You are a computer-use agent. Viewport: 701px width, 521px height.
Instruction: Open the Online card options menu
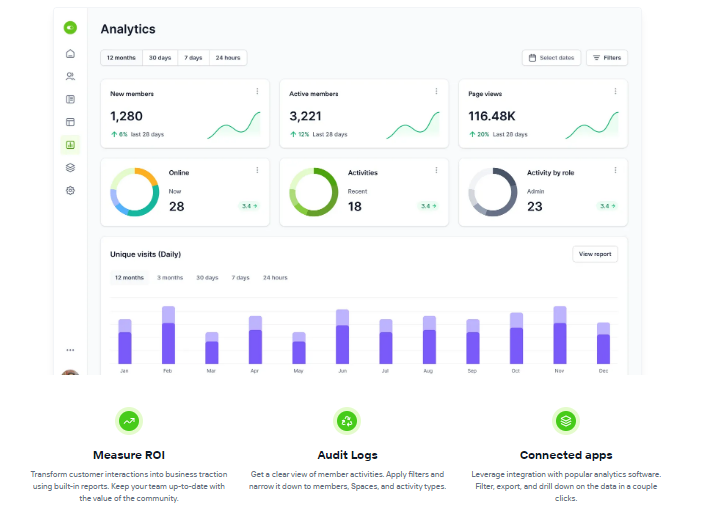click(x=257, y=170)
